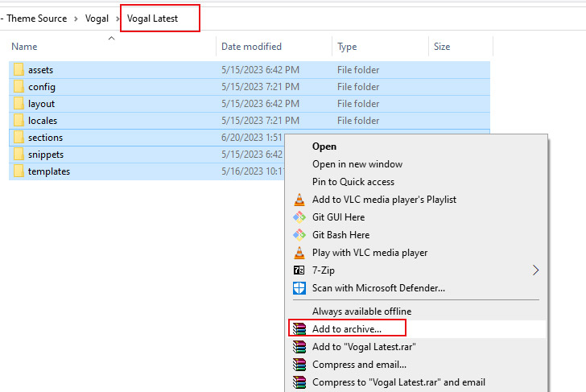The image size is (586, 392).
Task: Choose Open in new window
Action: 357,164
